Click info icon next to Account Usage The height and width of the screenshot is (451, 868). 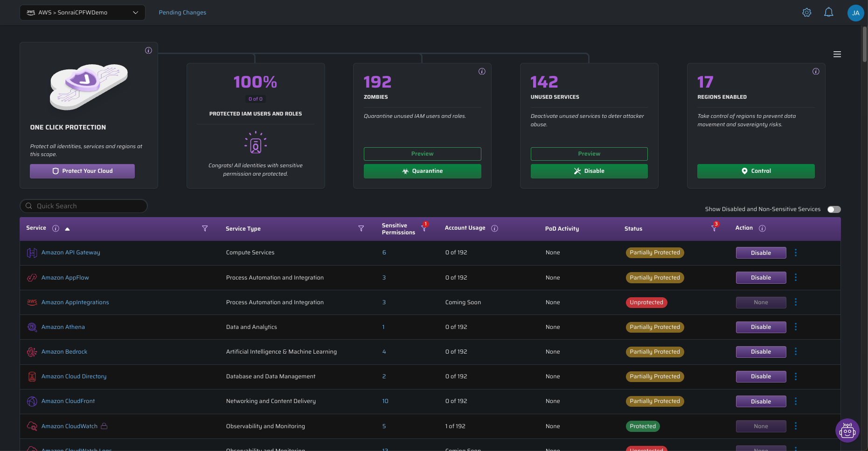(x=494, y=228)
